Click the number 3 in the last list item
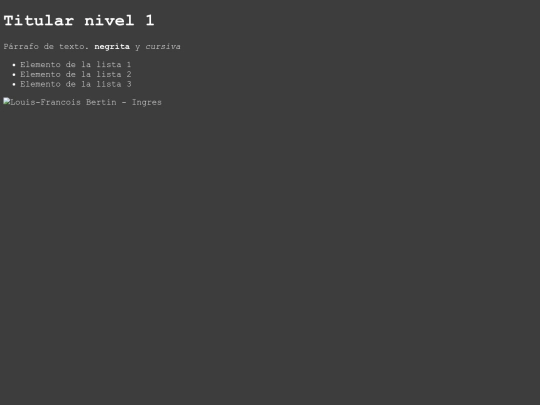Viewport: 540px width, 405px height. tap(129, 84)
